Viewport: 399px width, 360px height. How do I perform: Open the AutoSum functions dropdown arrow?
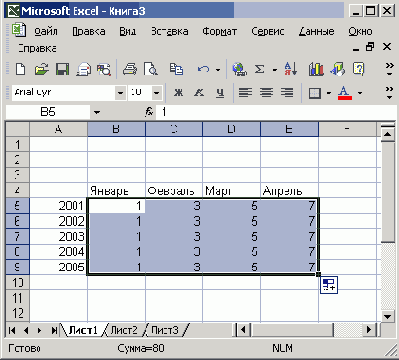pos(275,70)
